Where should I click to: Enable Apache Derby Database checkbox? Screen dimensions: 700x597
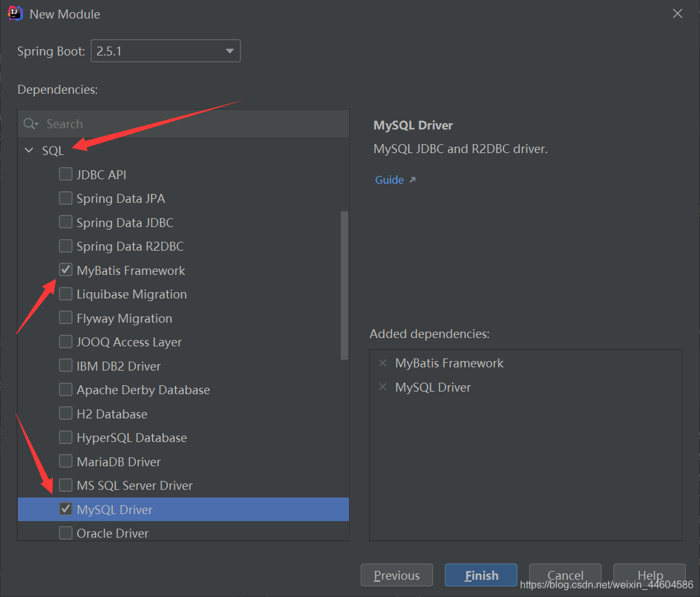(66, 390)
